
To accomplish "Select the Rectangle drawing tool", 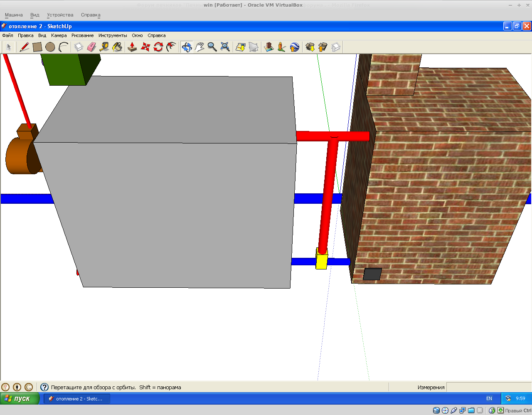I will pos(37,47).
